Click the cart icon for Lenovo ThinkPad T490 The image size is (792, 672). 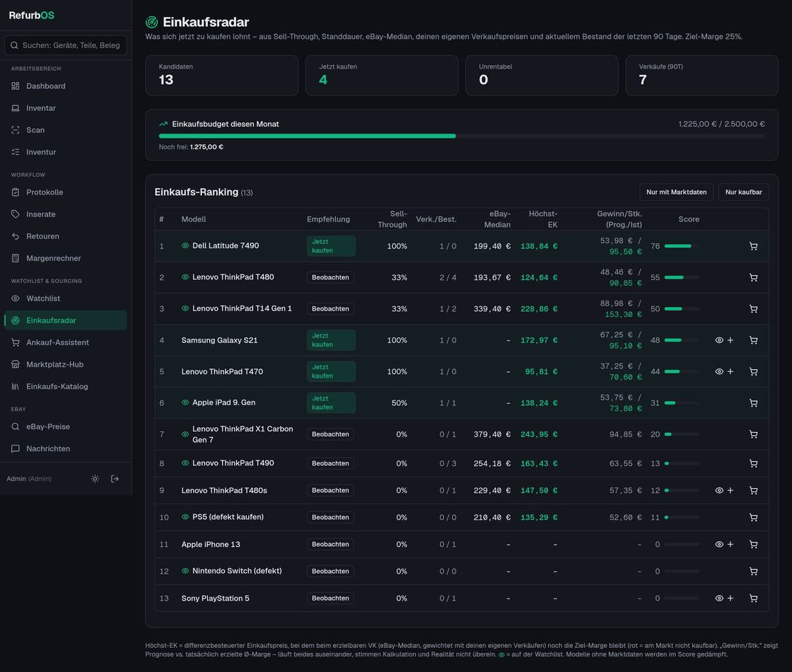point(753,463)
